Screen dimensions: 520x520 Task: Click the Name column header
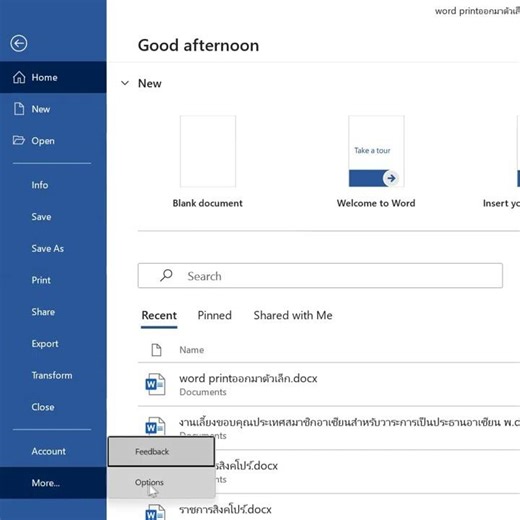tap(192, 350)
